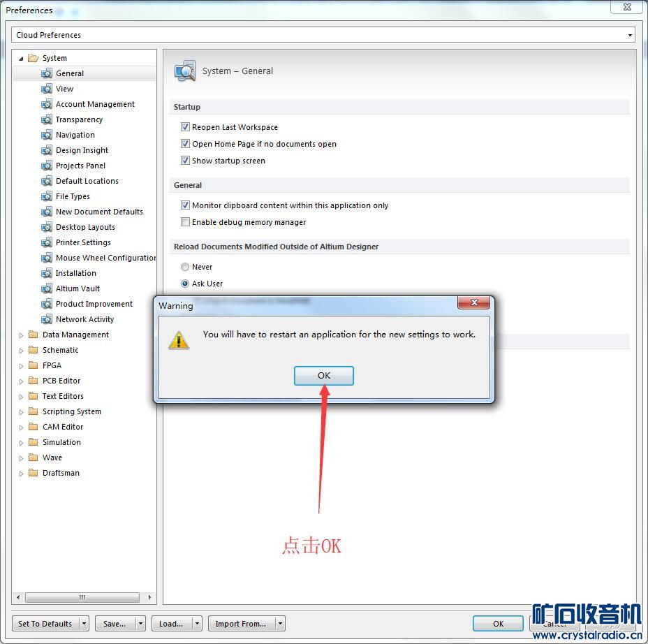
Task: Click the Account Management page icon
Action: pyautogui.click(x=47, y=104)
